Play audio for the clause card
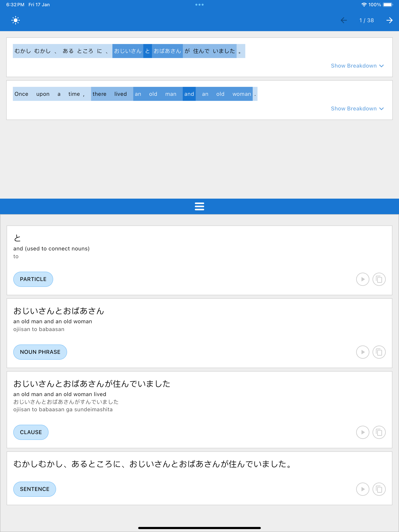 [x=362, y=432]
